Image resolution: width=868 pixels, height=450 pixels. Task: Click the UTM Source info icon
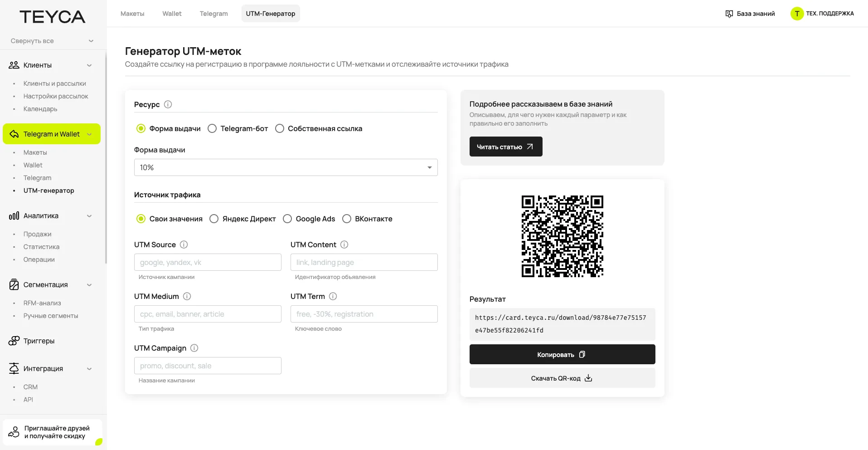184,245
